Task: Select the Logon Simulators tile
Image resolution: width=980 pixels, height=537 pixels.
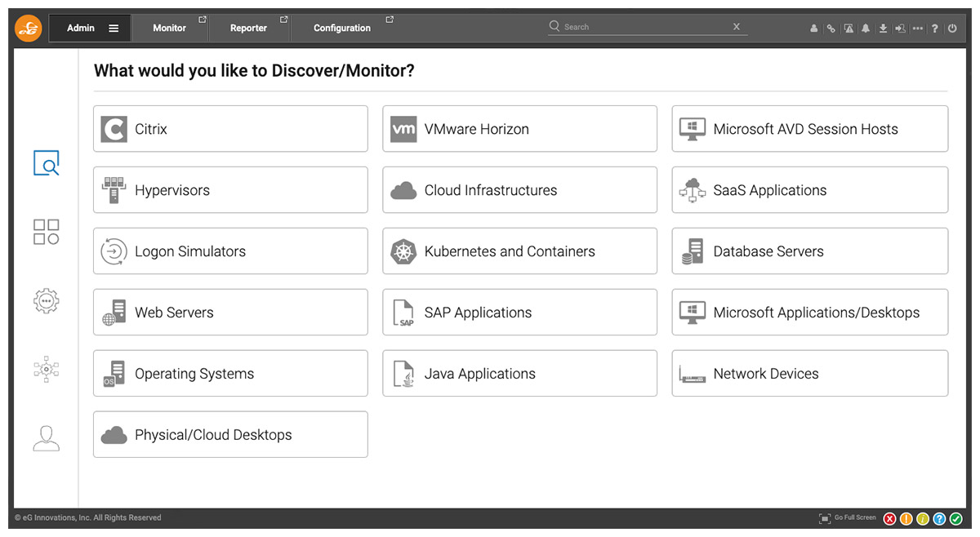Action: tap(230, 251)
